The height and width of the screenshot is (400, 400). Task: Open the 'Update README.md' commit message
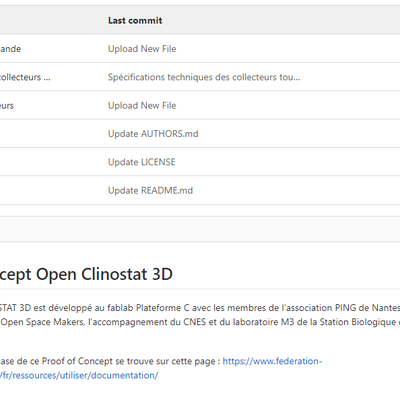[150, 190]
